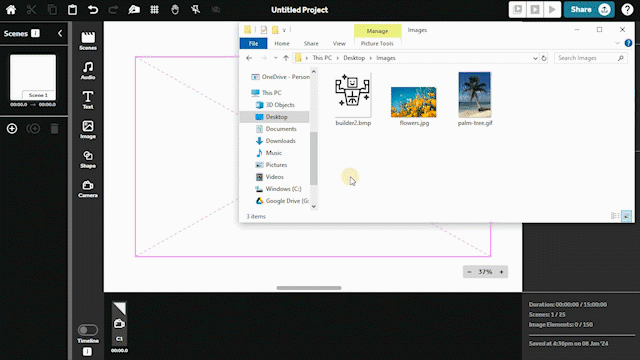The height and width of the screenshot is (360, 640).
Task: Open the Picture Tools tab
Action: tap(377, 43)
